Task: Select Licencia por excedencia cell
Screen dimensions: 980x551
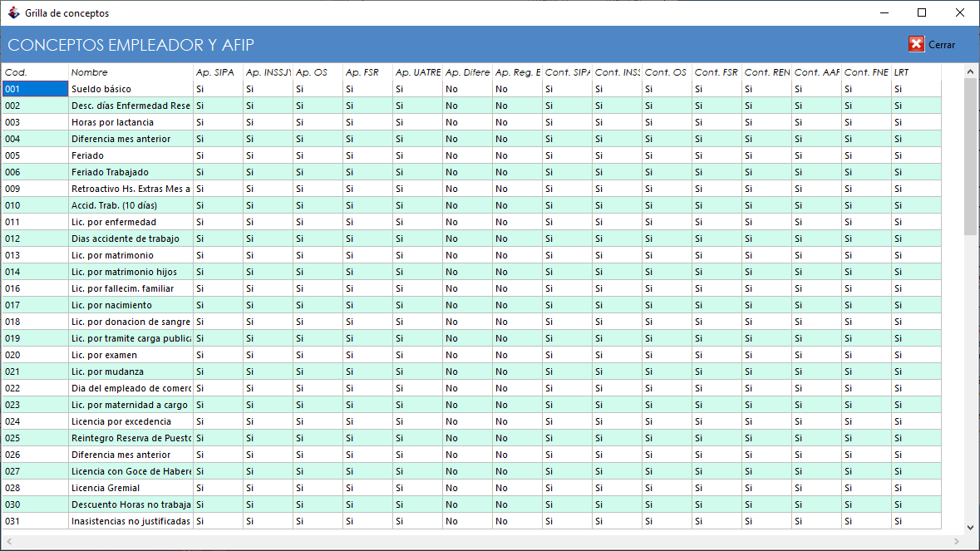Action: click(x=131, y=421)
